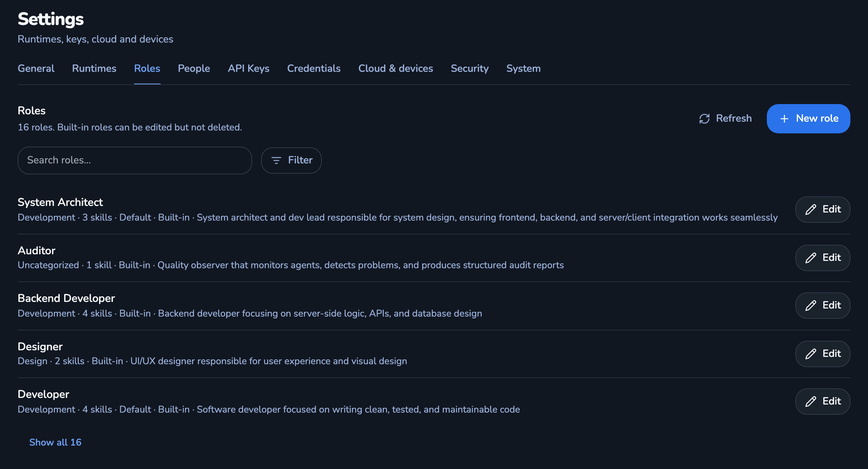
Task: Click the filter lines icon
Action: (276, 160)
